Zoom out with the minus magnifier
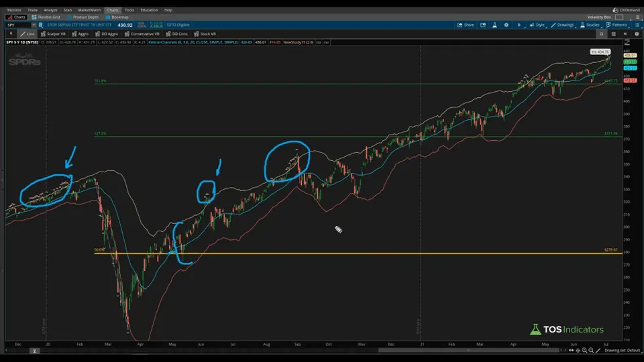This screenshot has width=644, height=362. (x=591, y=351)
